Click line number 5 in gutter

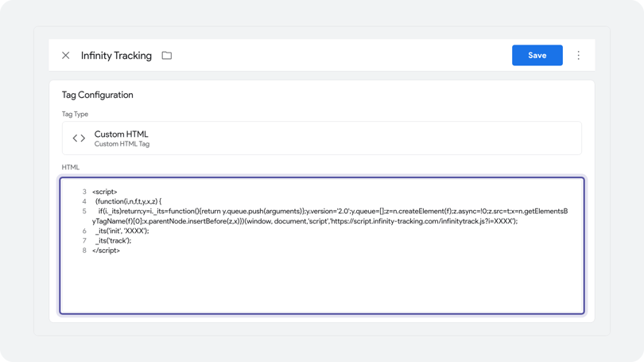[84, 211]
